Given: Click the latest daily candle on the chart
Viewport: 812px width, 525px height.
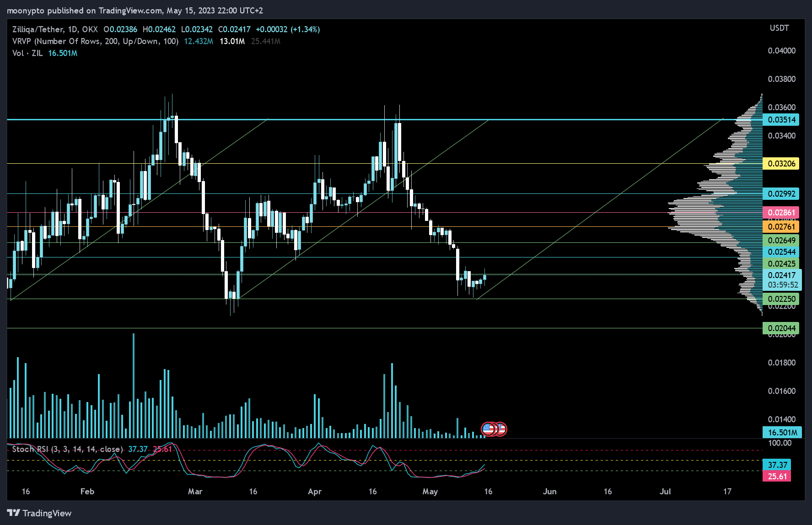Looking at the screenshot, I should (484, 277).
